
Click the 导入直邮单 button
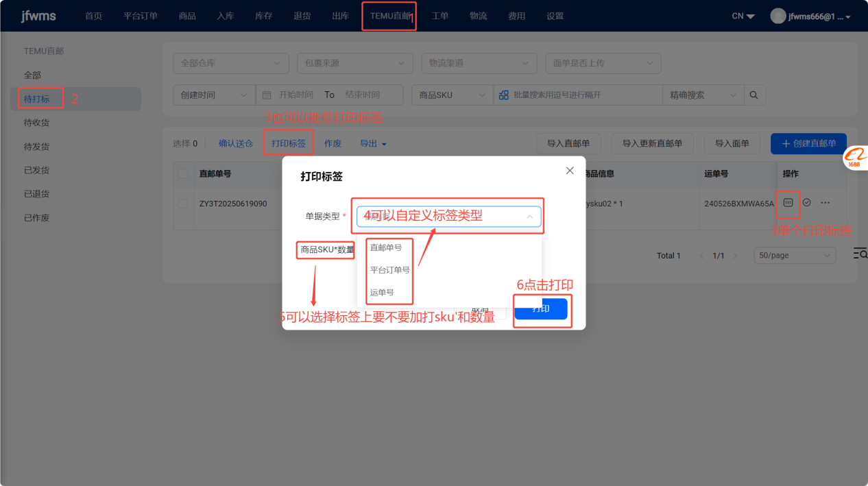(568, 144)
